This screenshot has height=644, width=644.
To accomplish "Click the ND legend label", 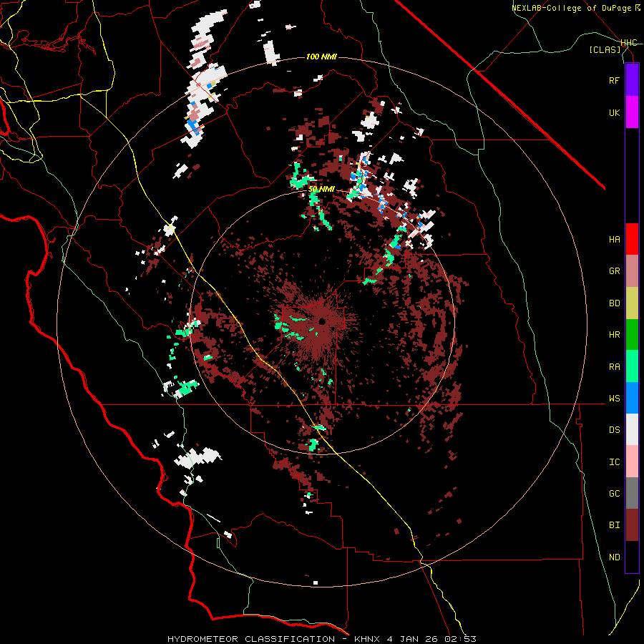I will click(614, 557).
